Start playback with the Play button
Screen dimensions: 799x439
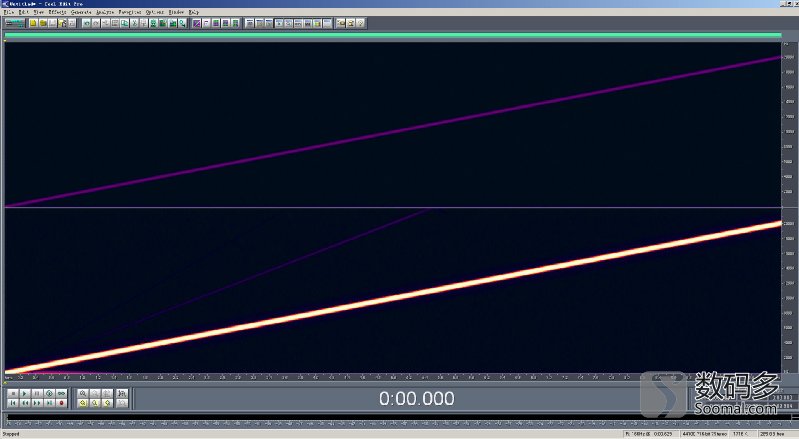tap(25, 394)
